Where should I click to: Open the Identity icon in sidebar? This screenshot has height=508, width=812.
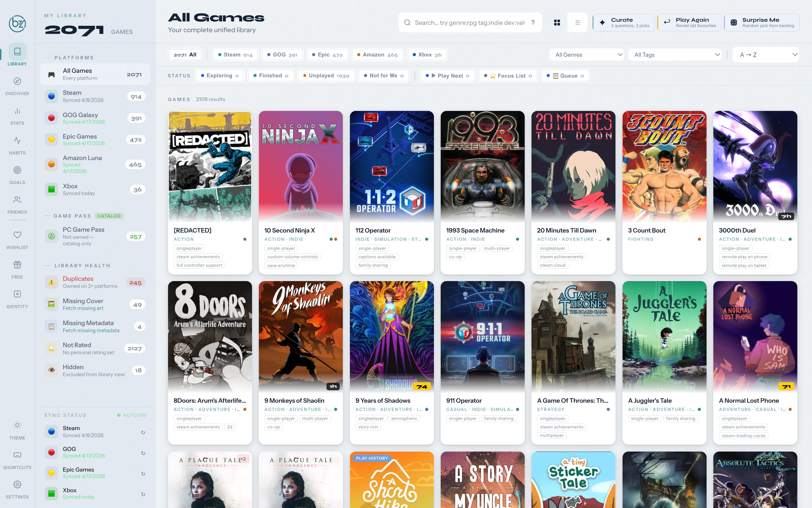coord(17,294)
